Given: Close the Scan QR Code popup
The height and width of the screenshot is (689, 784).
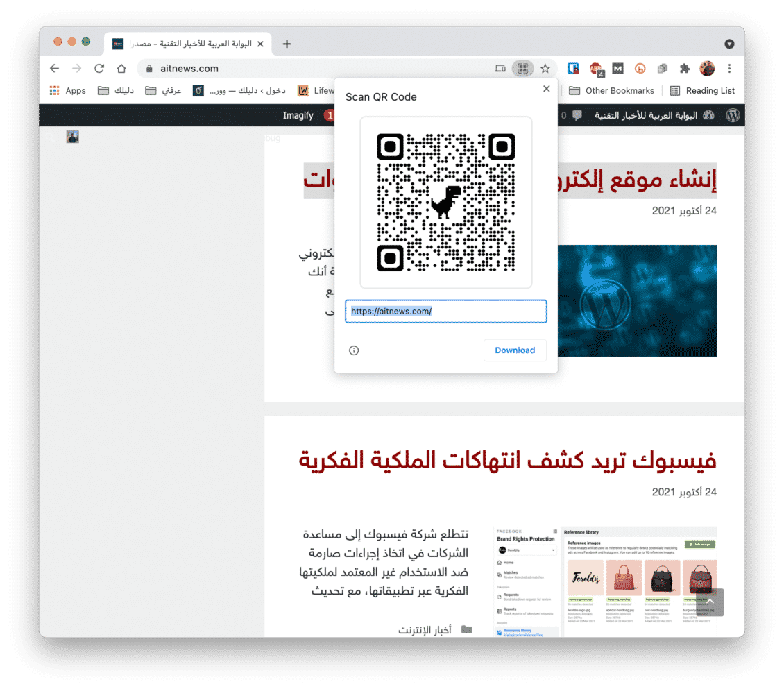Looking at the screenshot, I should point(547,89).
